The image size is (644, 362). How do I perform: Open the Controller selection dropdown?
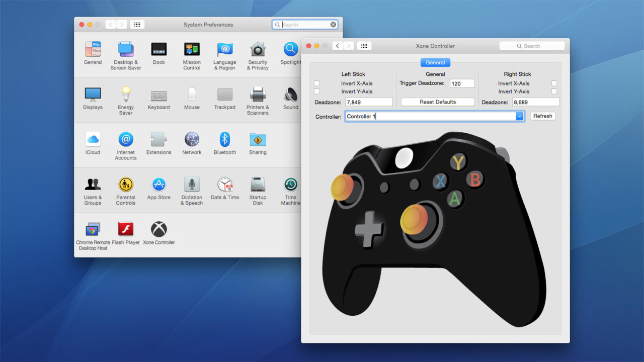519,116
